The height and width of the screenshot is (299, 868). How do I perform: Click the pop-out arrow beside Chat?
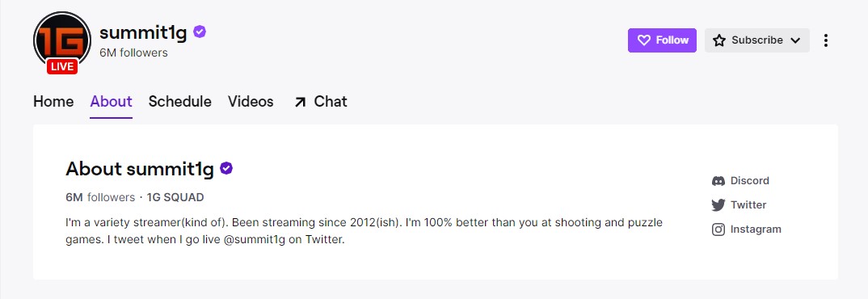click(x=300, y=102)
